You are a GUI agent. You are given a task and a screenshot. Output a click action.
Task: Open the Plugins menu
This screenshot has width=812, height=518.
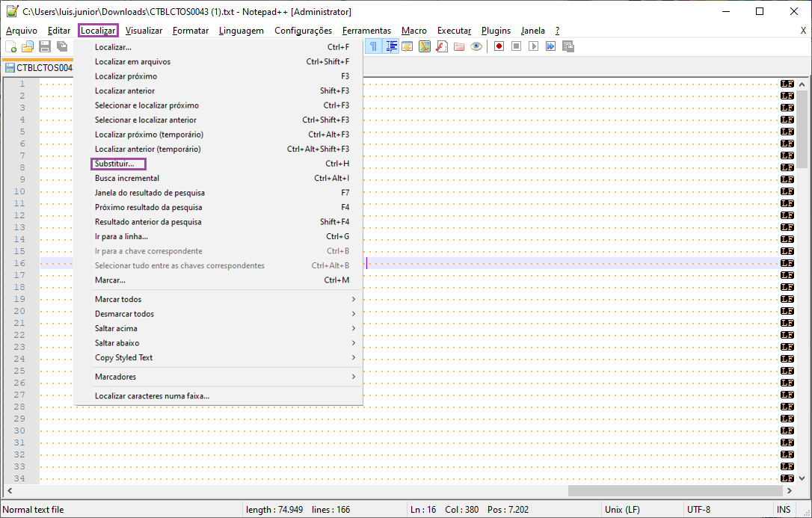tap(496, 31)
